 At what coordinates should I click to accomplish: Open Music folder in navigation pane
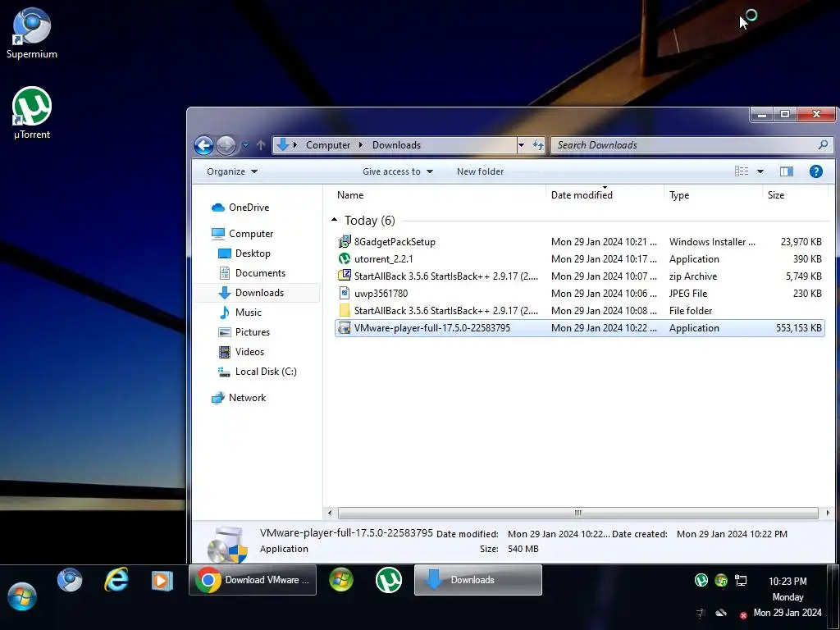(248, 313)
